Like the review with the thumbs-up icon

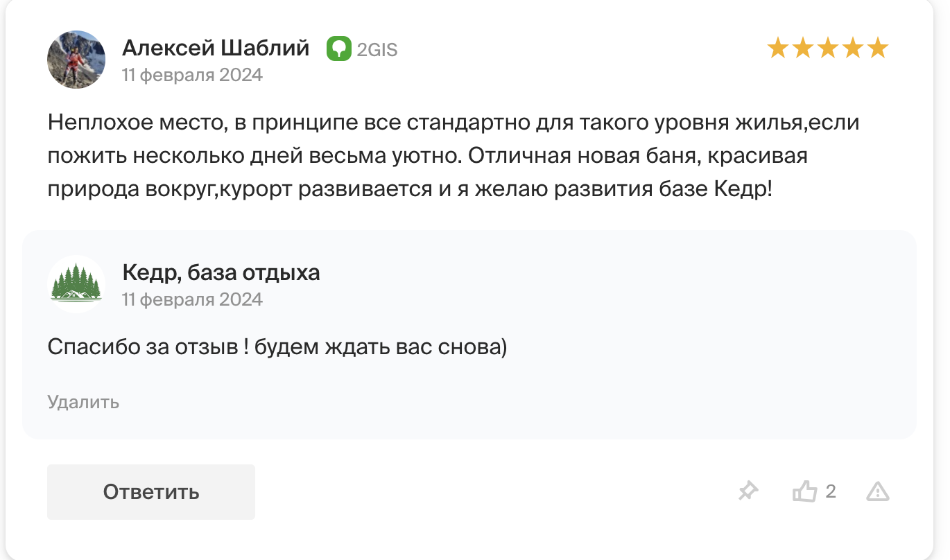click(x=805, y=492)
